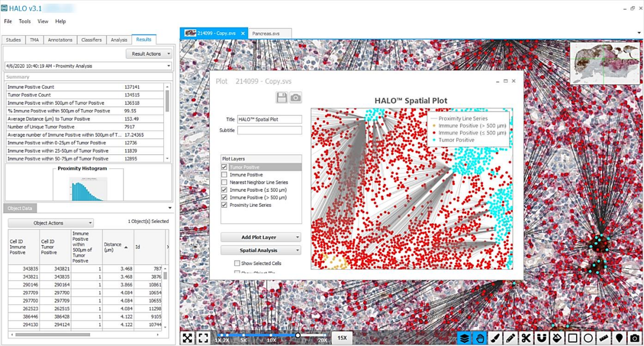The width and height of the screenshot is (644, 346).
Task: Expand the Add Plot Layer dropdown
Action: click(261, 237)
